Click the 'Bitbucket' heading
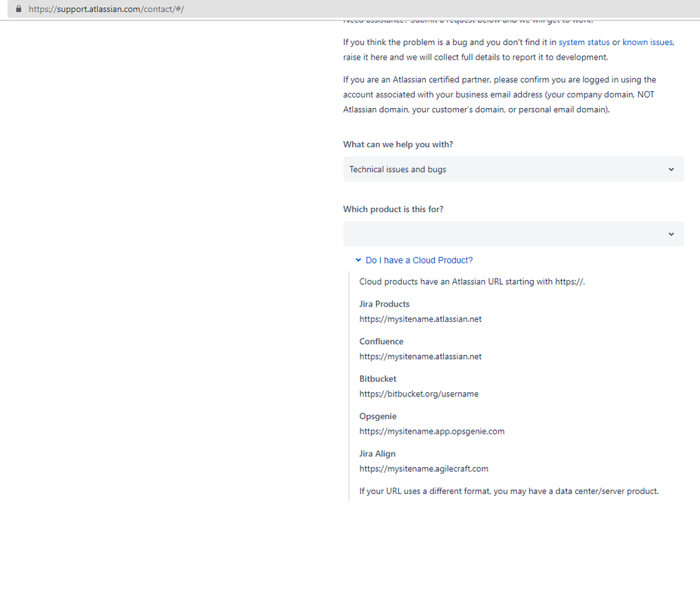The height and width of the screenshot is (602, 700). pyautogui.click(x=377, y=379)
